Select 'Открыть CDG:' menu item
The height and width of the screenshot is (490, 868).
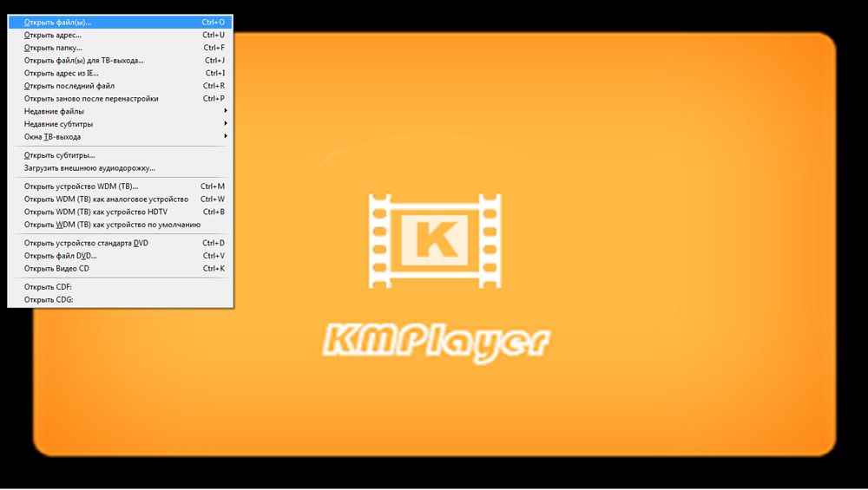click(x=120, y=300)
